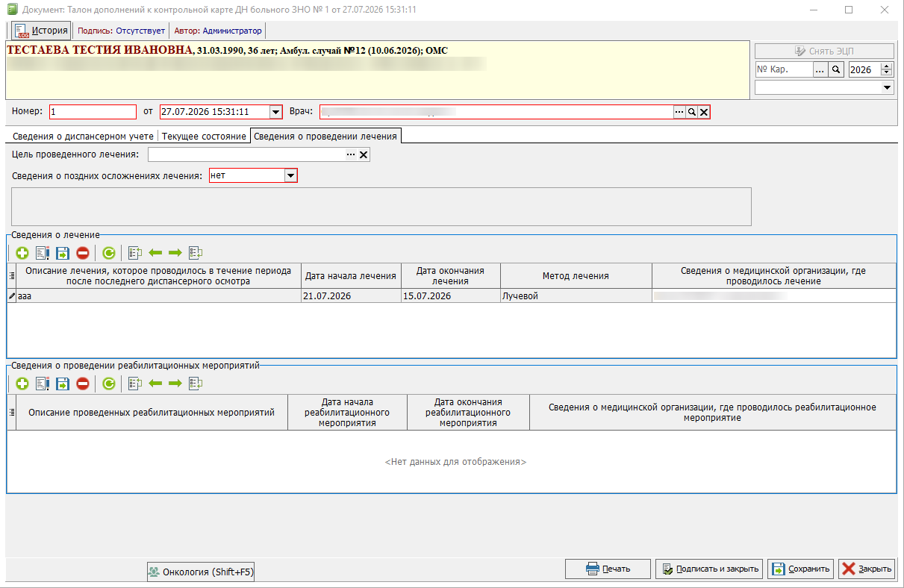Save row icon in rehabilitation measures toolbar
Screen dimensions: 904x588
pyautogui.click(x=63, y=384)
